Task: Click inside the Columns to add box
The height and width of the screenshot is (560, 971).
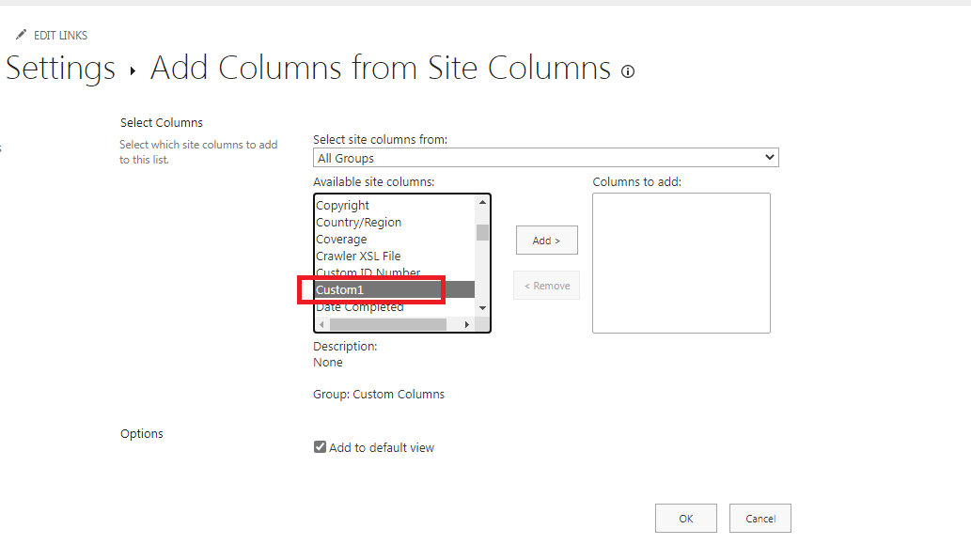Action: click(x=681, y=263)
